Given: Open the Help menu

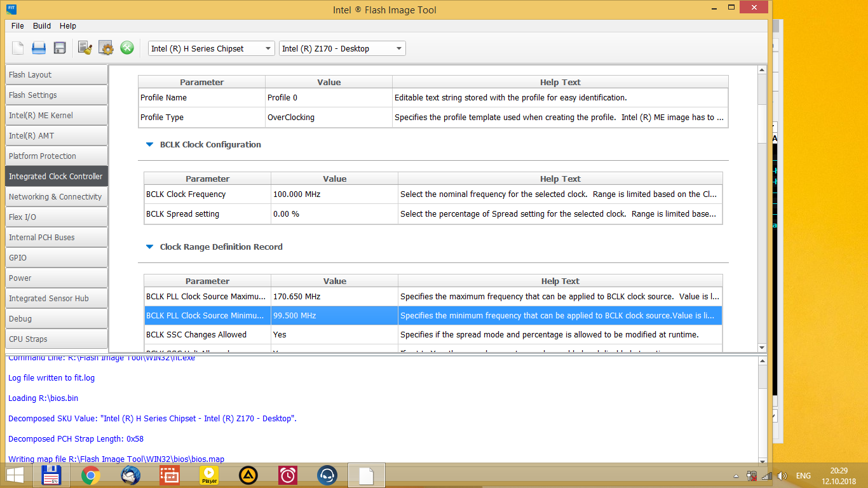Looking at the screenshot, I should [x=68, y=26].
